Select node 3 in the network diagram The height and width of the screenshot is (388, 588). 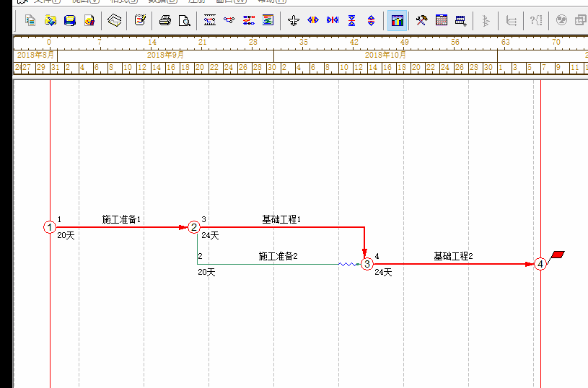[367, 264]
